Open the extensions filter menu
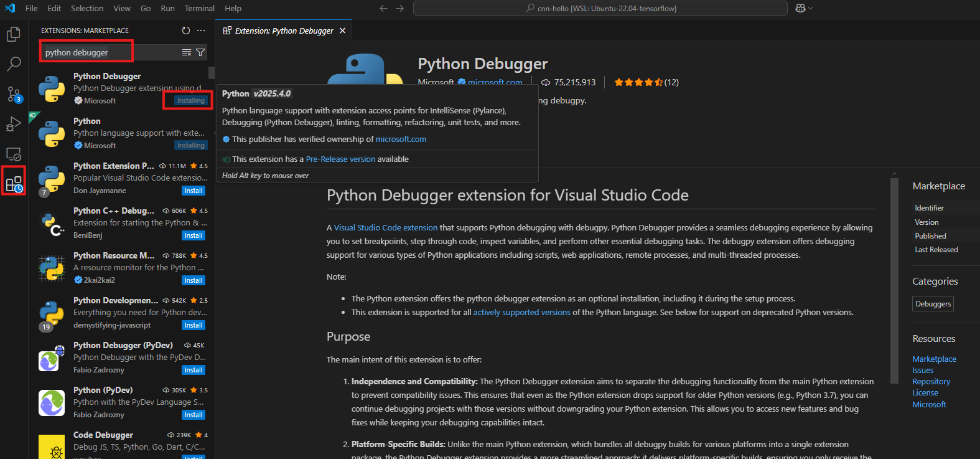This screenshot has height=459, width=980. tap(200, 52)
